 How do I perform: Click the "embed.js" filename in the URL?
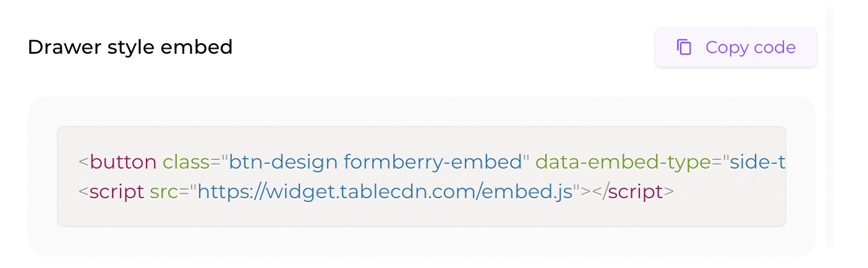click(527, 192)
